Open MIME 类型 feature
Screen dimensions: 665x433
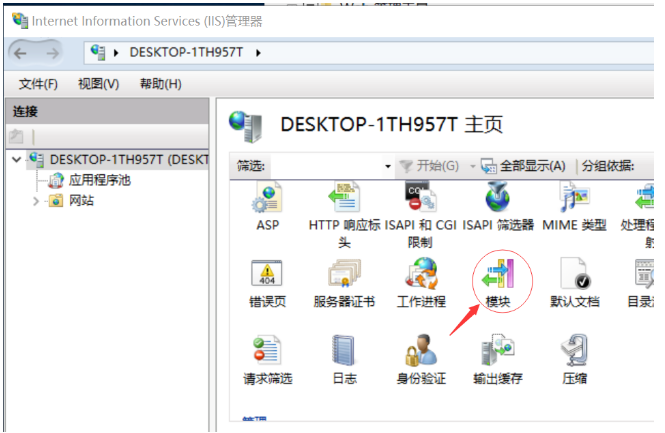tap(574, 198)
